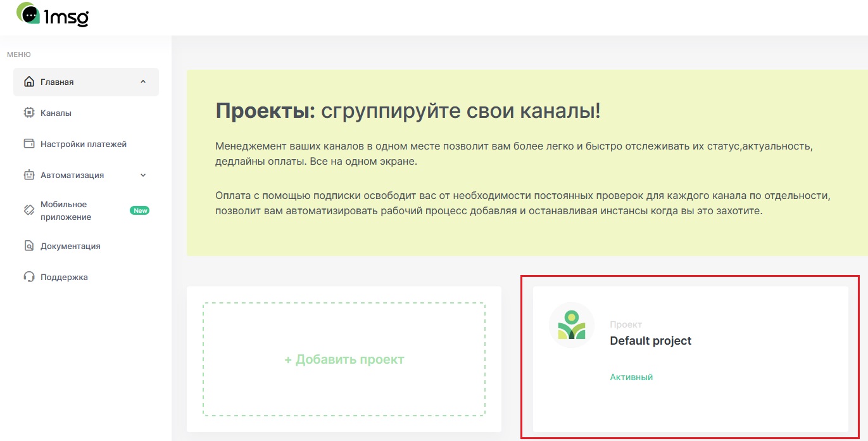This screenshot has width=868, height=441.
Task: Click the 1msg logo
Action: [53, 15]
